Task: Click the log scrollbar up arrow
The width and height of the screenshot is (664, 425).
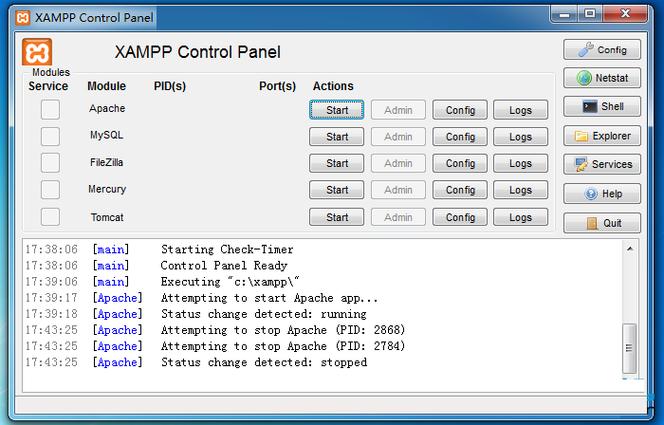Action: tap(630, 249)
